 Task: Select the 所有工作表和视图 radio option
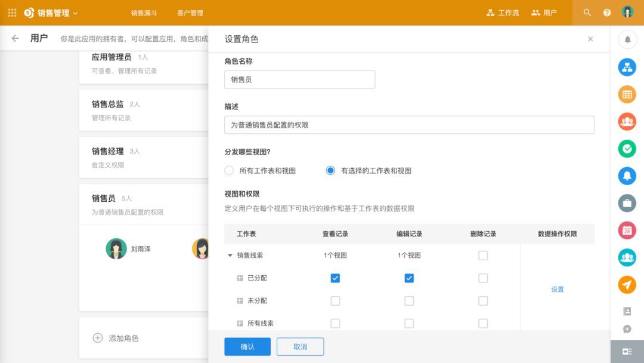pos(229,171)
